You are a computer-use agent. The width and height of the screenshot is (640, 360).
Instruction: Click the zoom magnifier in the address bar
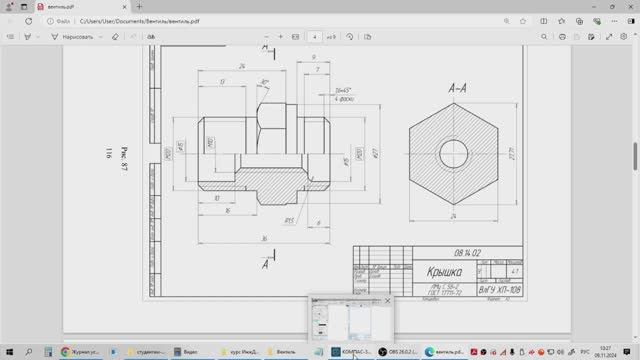click(x=507, y=21)
